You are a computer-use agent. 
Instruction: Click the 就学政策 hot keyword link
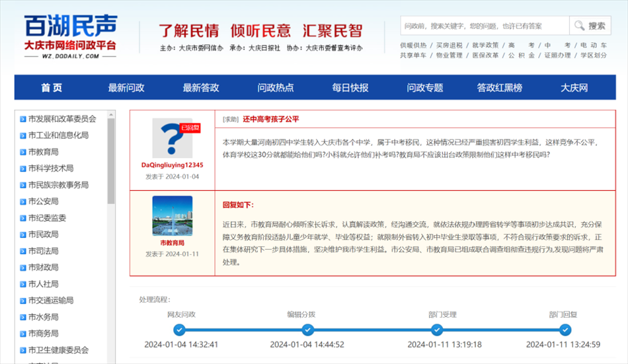point(485,45)
